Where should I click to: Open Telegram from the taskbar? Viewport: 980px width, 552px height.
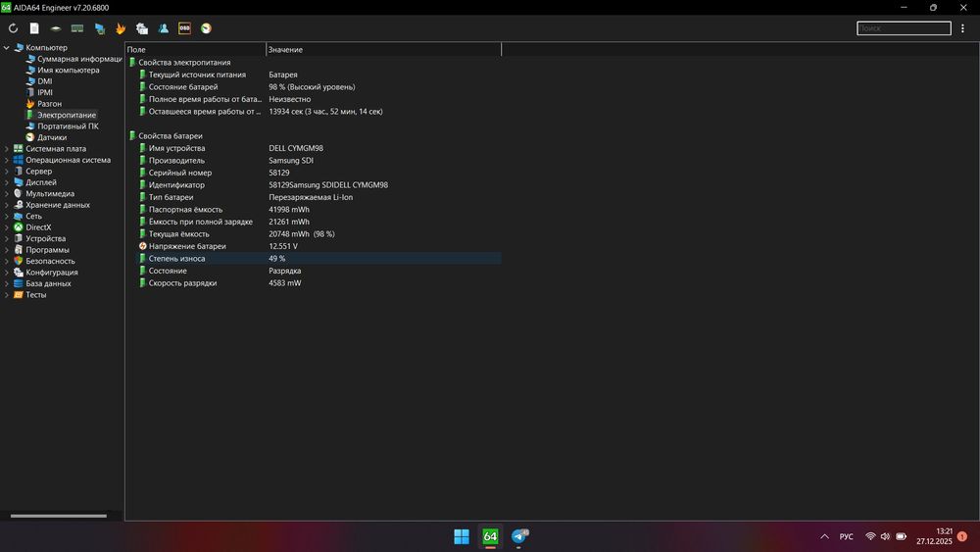pos(518,536)
